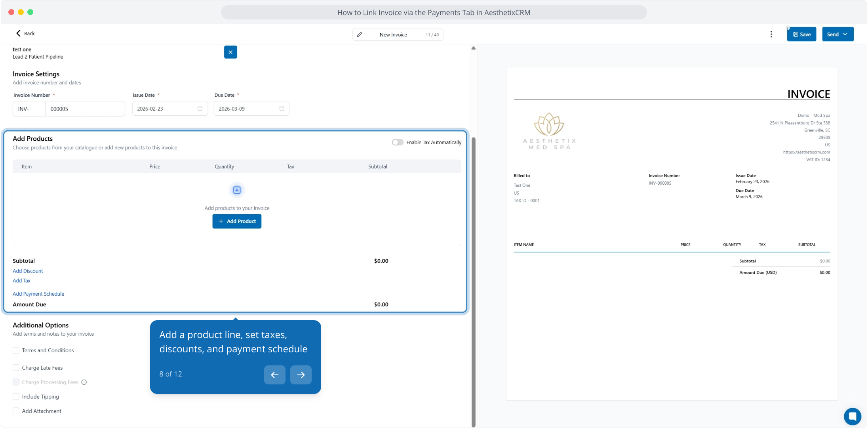Image resolution: width=868 pixels, height=428 pixels.
Task: Advance to next tutorial step arrow
Action: click(x=301, y=375)
